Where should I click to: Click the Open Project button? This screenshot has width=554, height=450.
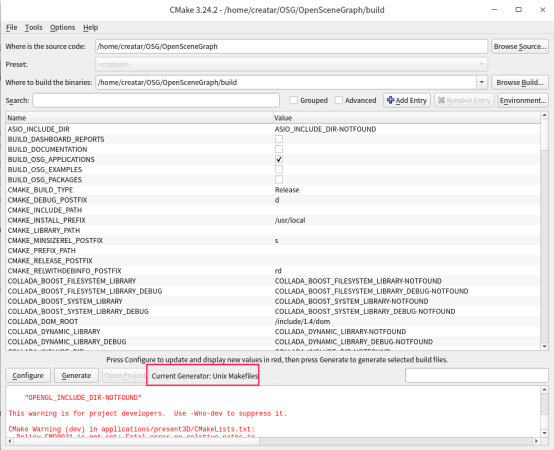pyautogui.click(x=124, y=375)
